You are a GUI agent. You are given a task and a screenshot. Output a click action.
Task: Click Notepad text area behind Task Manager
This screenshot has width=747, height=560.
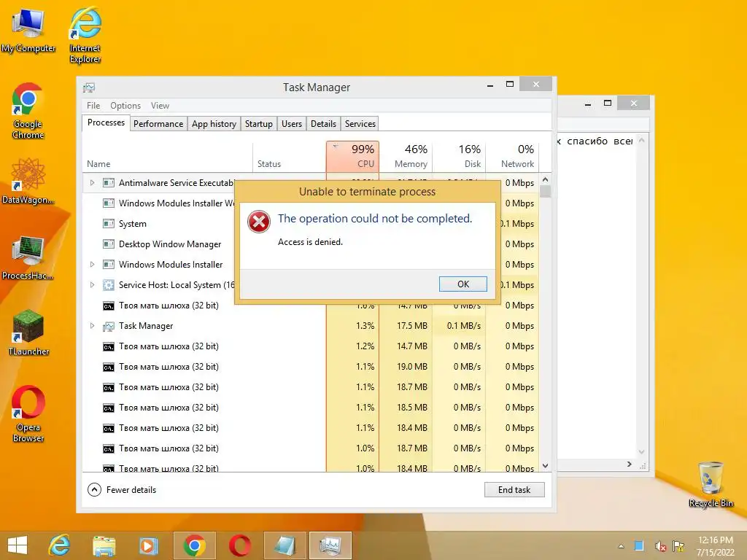click(597, 295)
